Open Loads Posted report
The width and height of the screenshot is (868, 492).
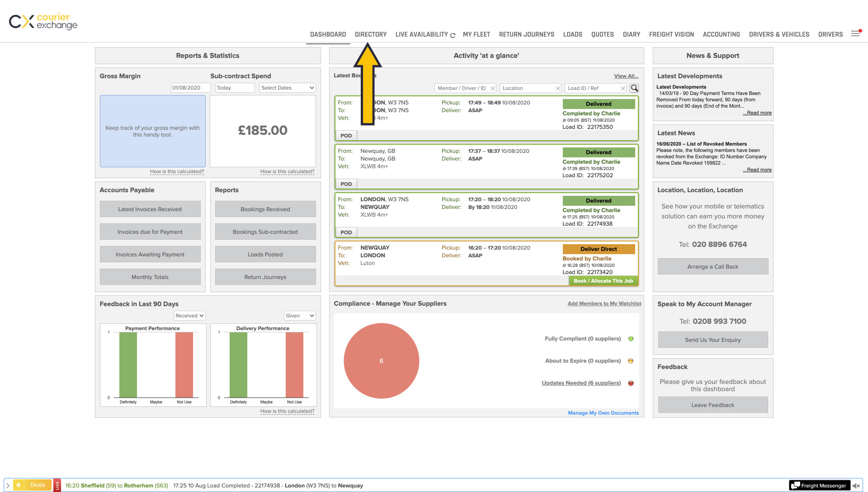[265, 255]
